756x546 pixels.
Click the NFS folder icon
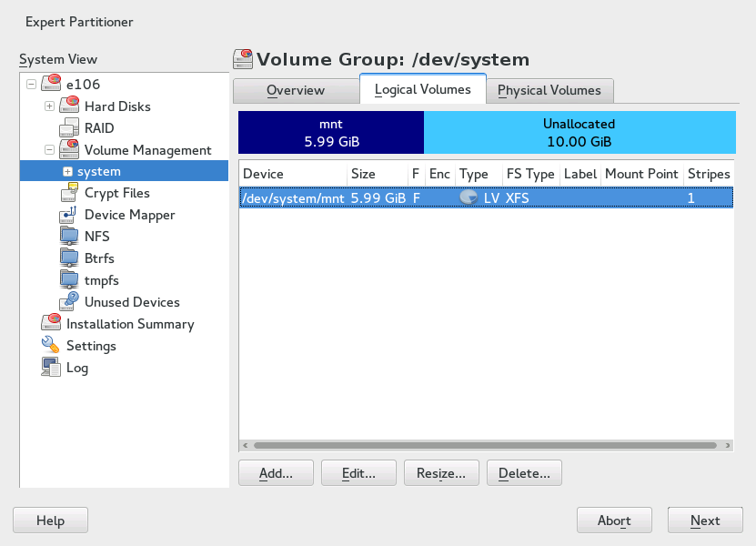[x=70, y=237]
